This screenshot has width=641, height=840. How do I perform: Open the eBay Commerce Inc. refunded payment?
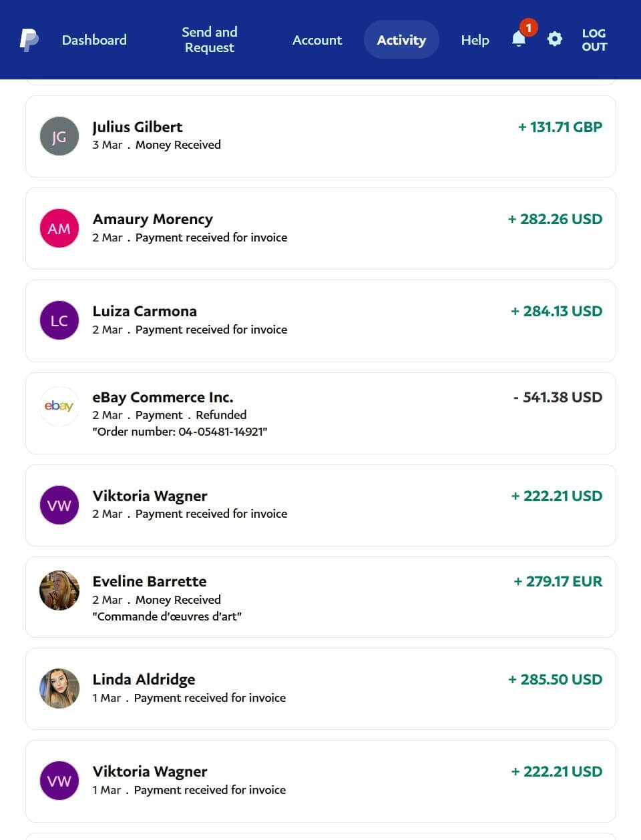pyautogui.click(x=320, y=413)
